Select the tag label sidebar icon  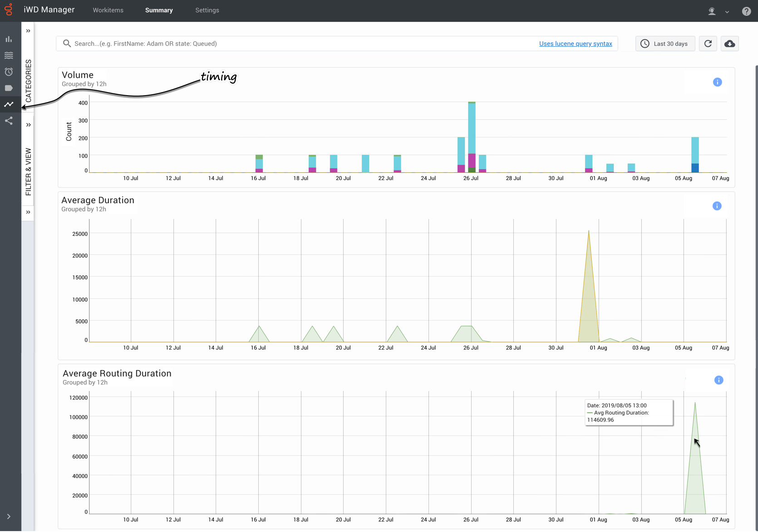point(9,88)
